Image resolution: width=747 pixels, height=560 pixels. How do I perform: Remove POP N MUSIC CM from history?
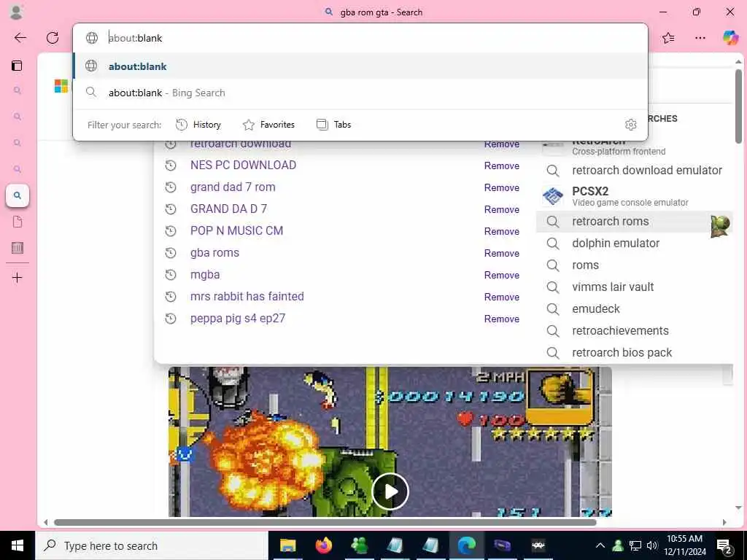click(502, 231)
